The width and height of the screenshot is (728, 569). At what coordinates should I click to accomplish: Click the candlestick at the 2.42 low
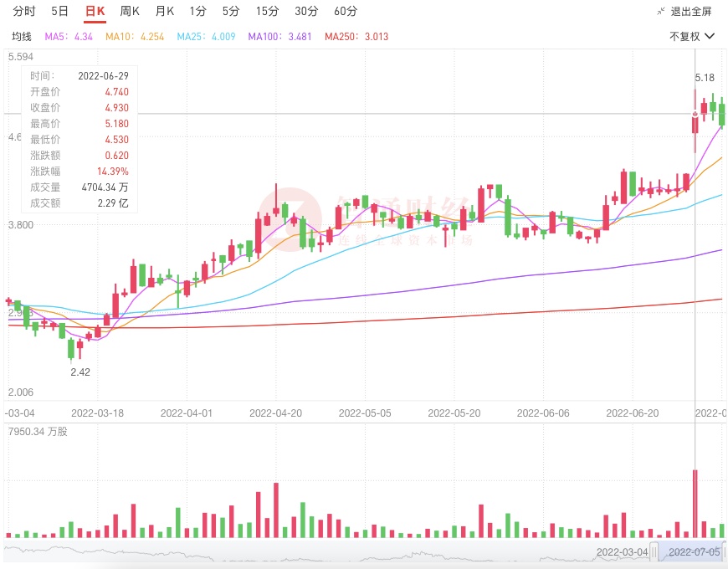point(71,348)
